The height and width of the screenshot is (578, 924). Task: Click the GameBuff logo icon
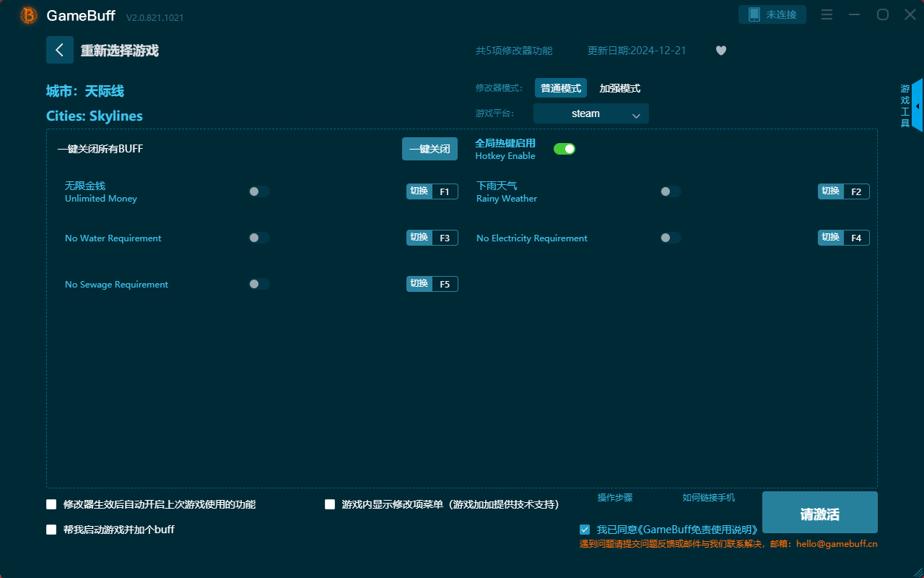(x=27, y=14)
